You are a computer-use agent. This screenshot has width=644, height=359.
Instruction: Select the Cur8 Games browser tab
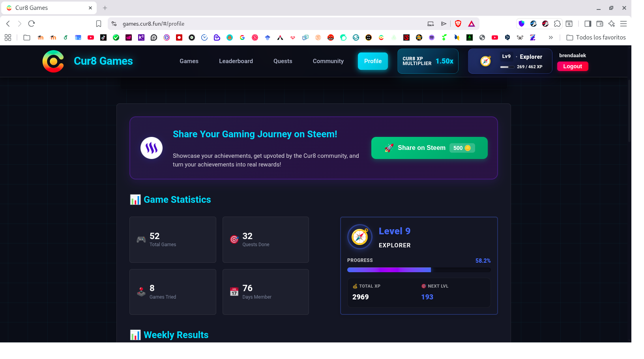pyautogui.click(x=49, y=8)
